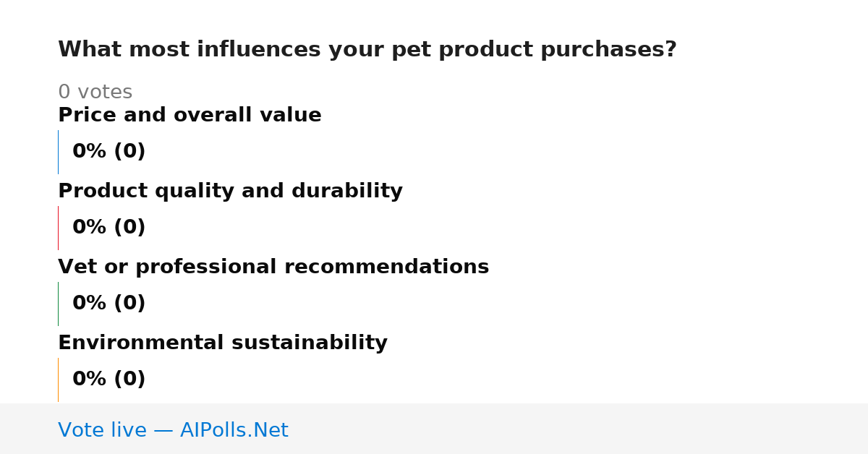Image resolution: width=868 pixels, height=454 pixels.
Task: Click 0% (0) result for Price and value
Action: point(109,152)
